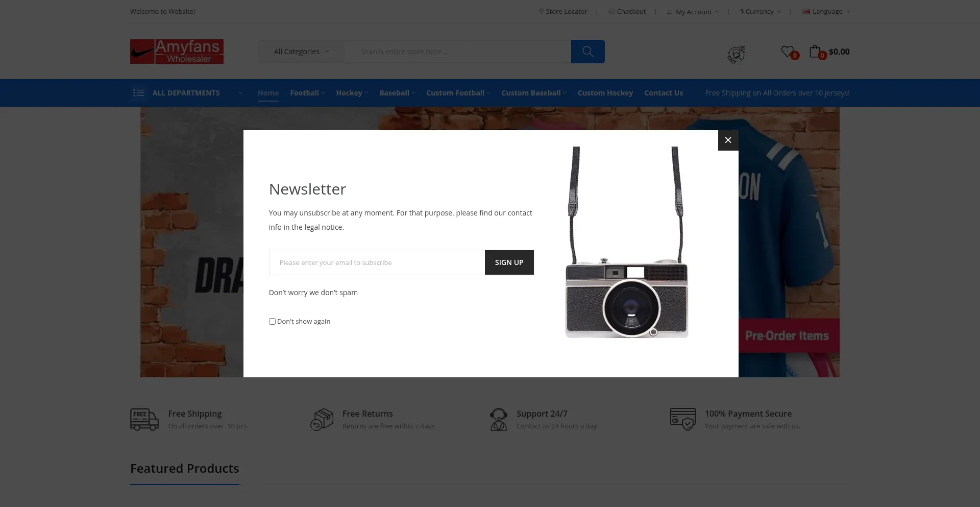The height and width of the screenshot is (507, 980).
Task: Open the Football menu
Action: coord(307,93)
